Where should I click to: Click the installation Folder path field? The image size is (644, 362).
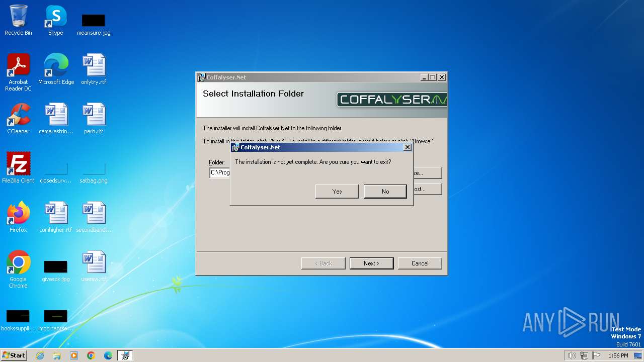(x=220, y=172)
